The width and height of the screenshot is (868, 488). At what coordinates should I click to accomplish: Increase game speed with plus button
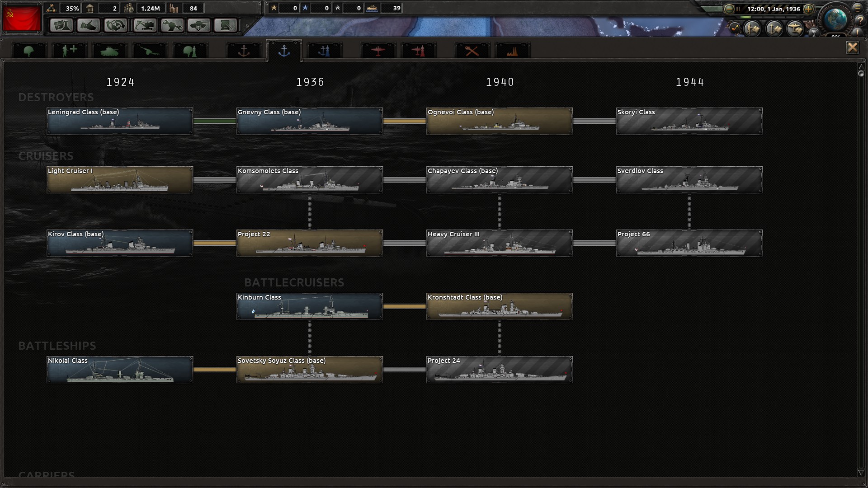(808, 9)
